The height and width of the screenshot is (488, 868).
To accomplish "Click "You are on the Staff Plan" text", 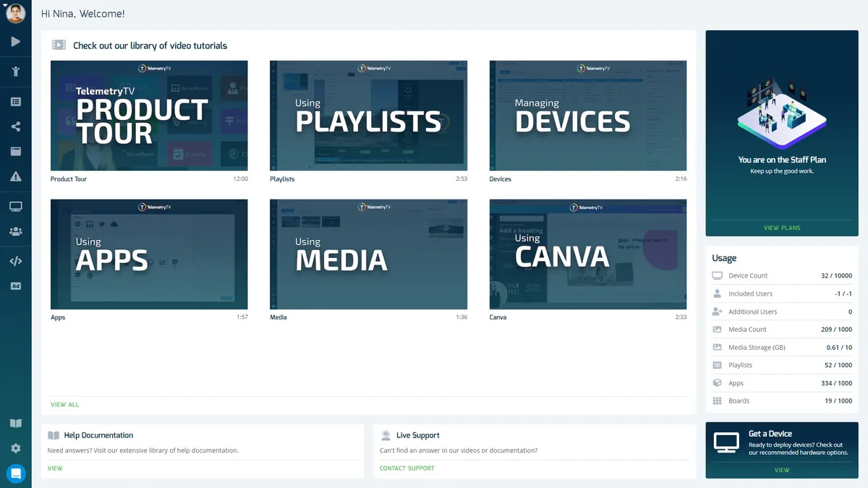I will point(782,160).
